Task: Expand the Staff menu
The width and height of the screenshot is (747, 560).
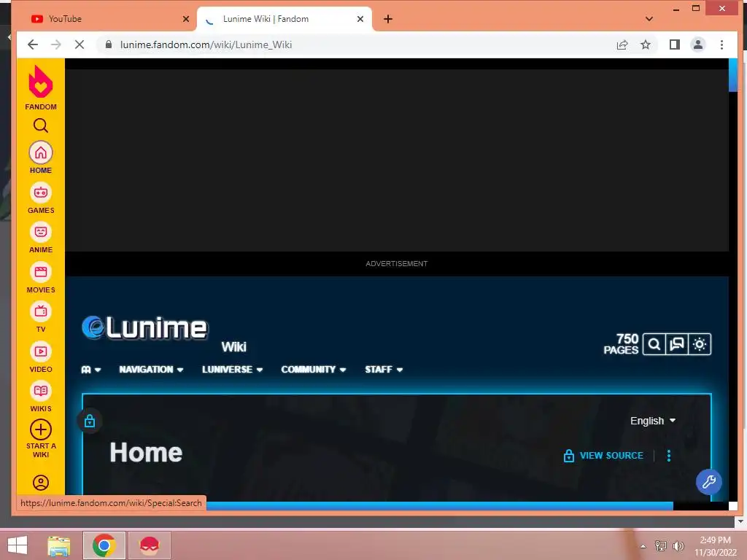Action: [x=384, y=370]
